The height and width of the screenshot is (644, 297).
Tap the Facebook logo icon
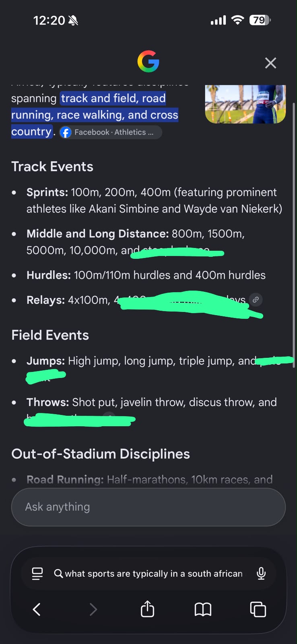coord(66,132)
